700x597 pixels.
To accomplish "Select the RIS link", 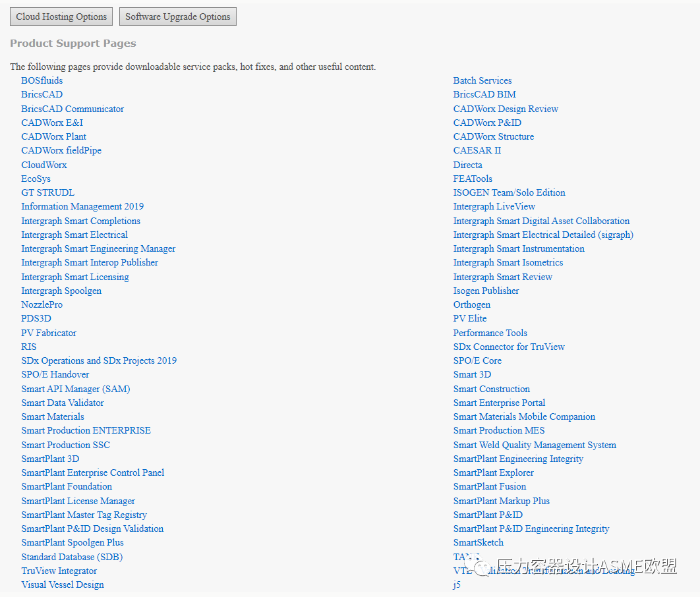I will coord(28,347).
